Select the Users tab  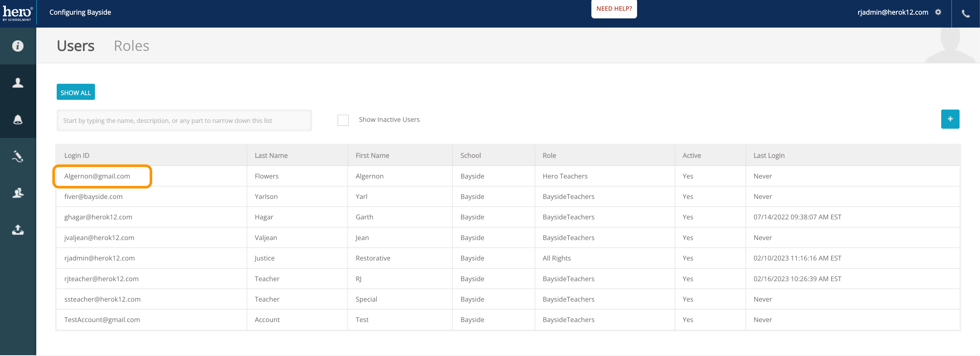pyautogui.click(x=75, y=46)
